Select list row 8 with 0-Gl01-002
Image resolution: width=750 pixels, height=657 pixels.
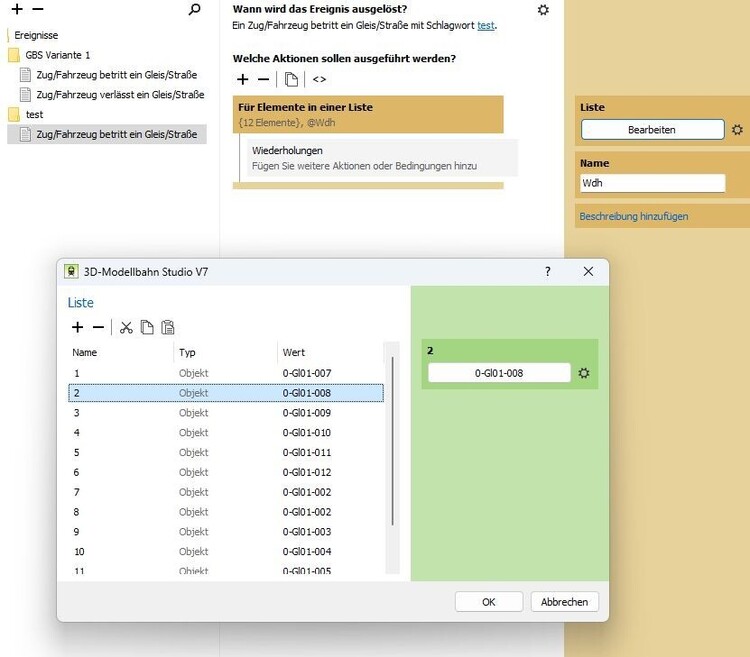coord(226,512)
